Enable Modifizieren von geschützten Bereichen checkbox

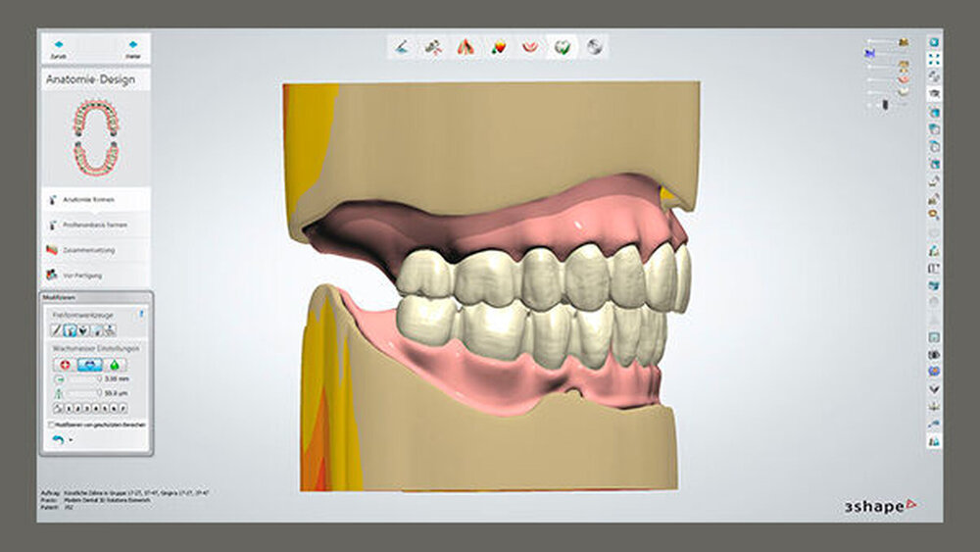[x=51, y=425]
